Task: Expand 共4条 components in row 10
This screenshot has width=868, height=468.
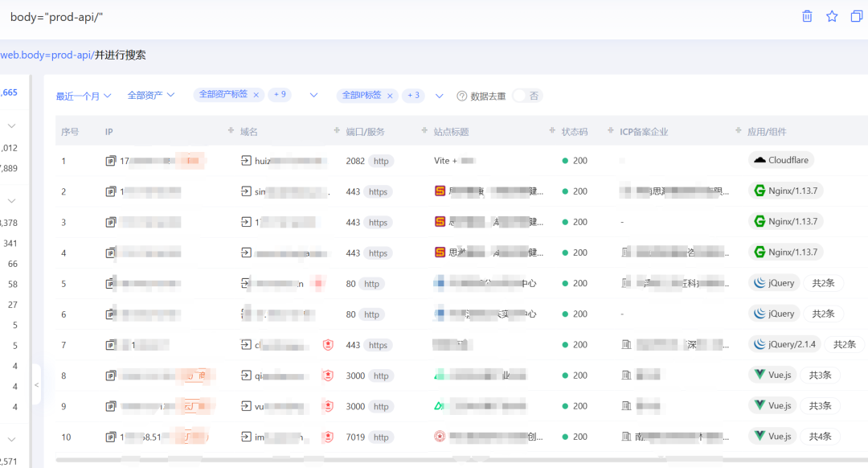Action: point(820,437)
